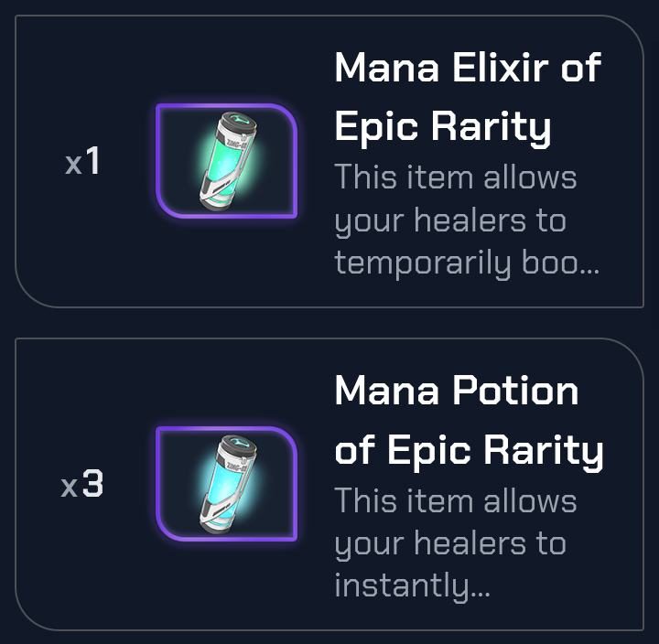Image resolution: width=659 pixels, height=644 pixels.
Task: Open the Mana Potion of Epic Rarity title
Action: pyautogui.click(x=469, y=421)
